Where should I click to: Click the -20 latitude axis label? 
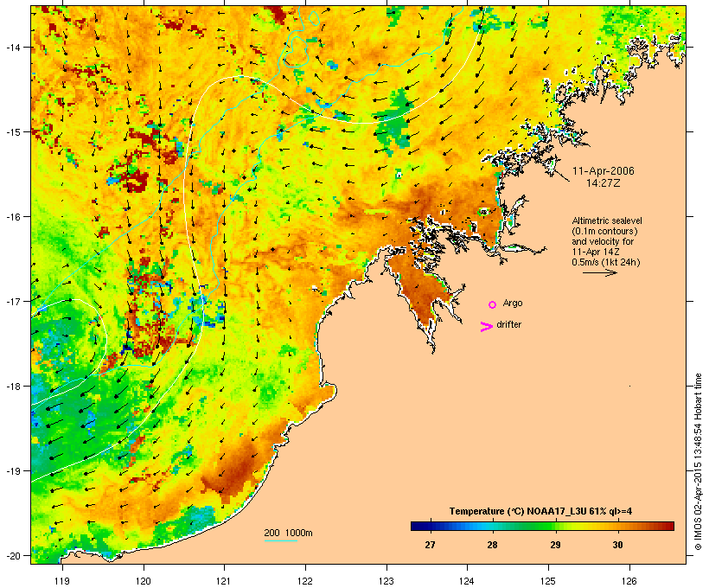pyautogui.click(x=13, y=556)
